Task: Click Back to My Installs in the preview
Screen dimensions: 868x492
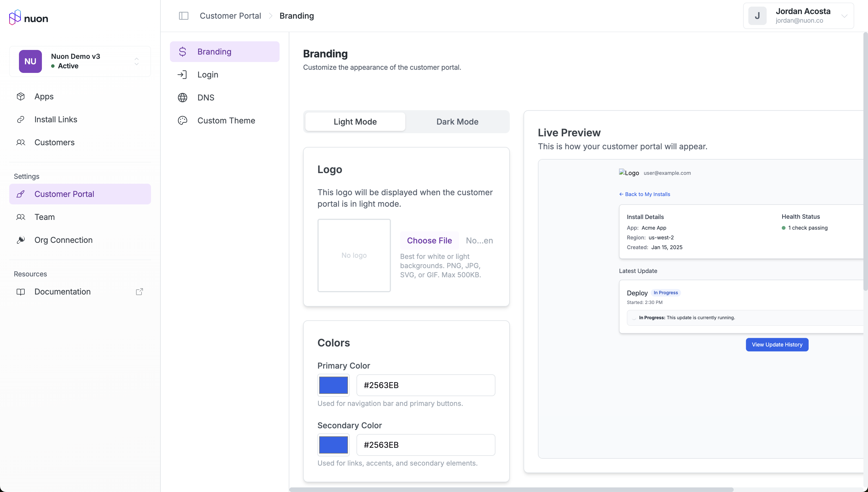Action: tap(644, 194)
